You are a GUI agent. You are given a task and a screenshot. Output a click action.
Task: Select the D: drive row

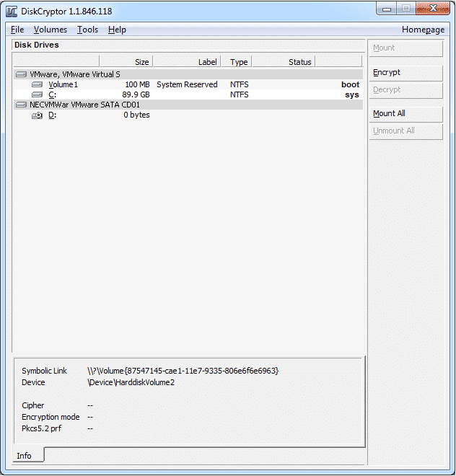[x=188, y=115]
